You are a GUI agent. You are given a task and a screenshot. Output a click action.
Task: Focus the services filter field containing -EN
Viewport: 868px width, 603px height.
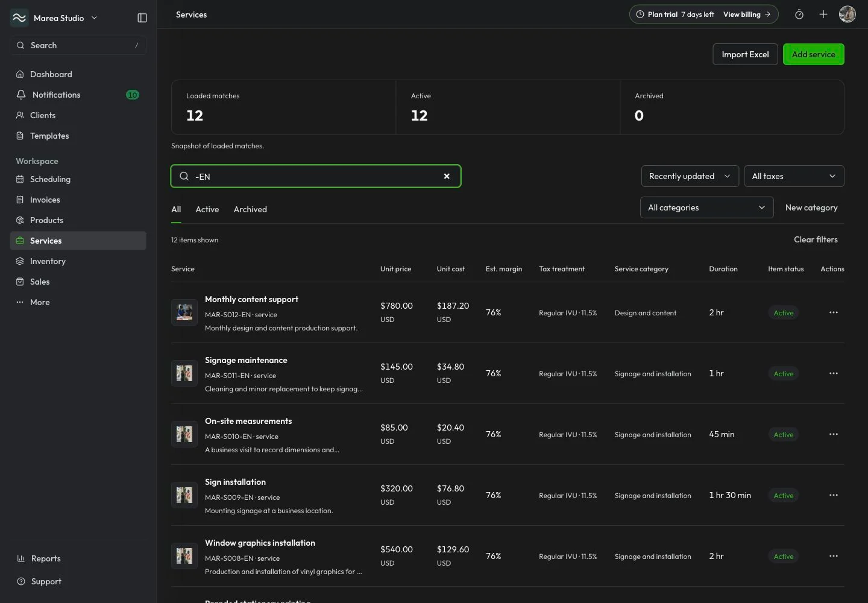click(x=316, y=176)
